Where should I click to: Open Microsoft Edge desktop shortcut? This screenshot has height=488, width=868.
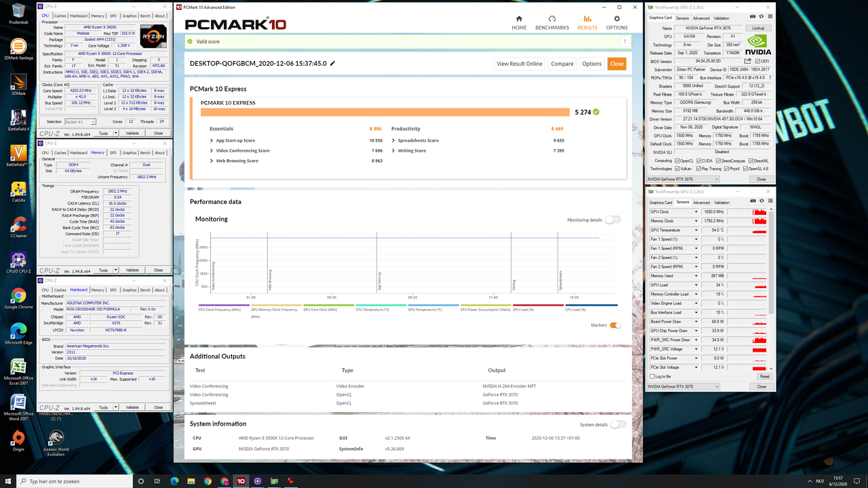point(18,334)
